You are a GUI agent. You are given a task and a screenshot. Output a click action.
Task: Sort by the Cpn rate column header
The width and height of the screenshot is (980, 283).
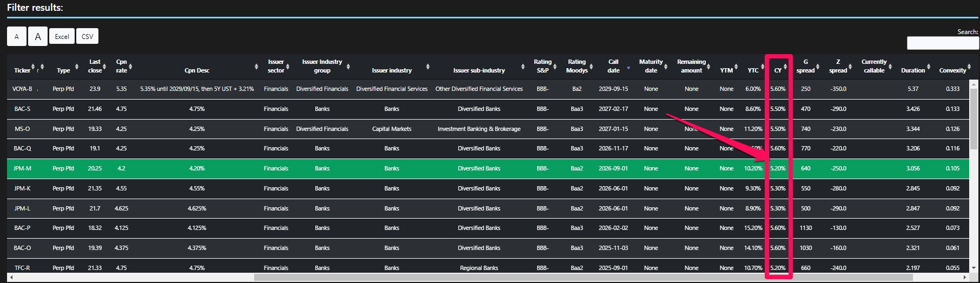pos(121,66)
